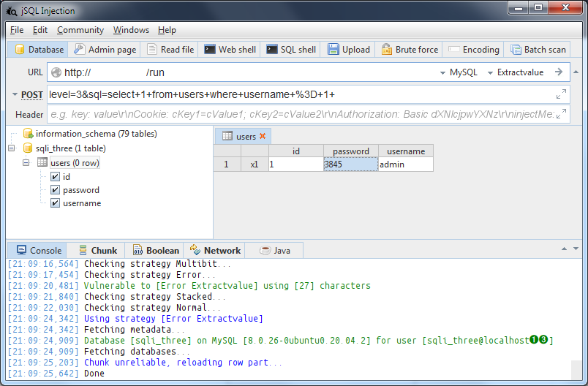Collapse the address panel with the up arrow

pos(576,72)
